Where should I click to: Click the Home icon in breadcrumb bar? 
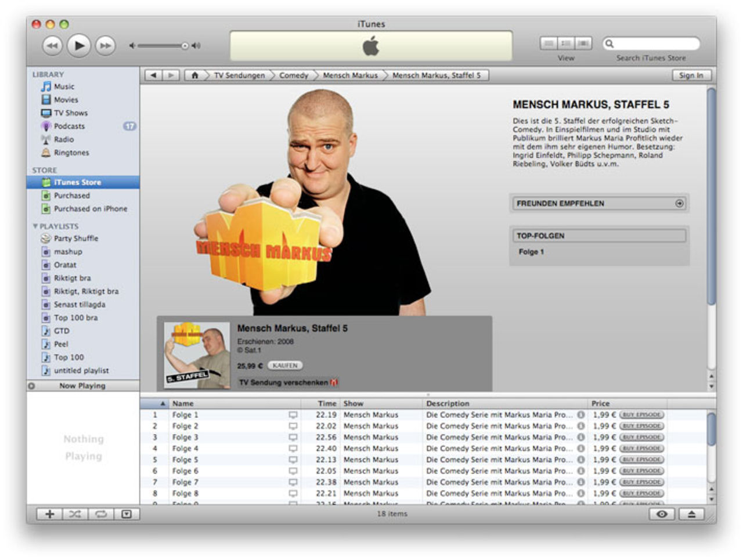tap(195, 75)
